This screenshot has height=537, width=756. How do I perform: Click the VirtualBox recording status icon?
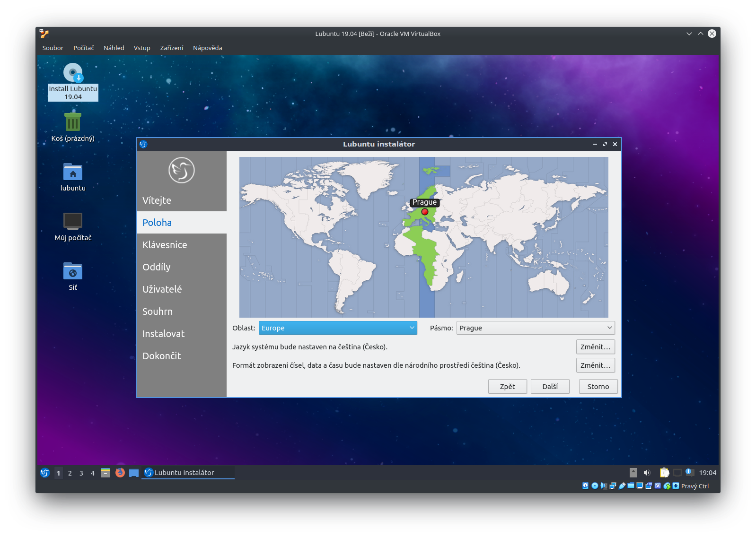coord(649,486)
